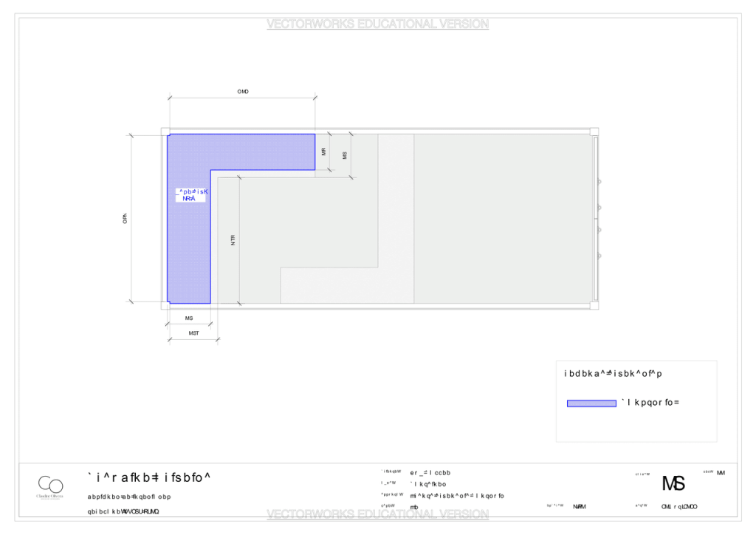Click the legend box heading text
The image size is (756, 535).
click(x=613, y=373)
